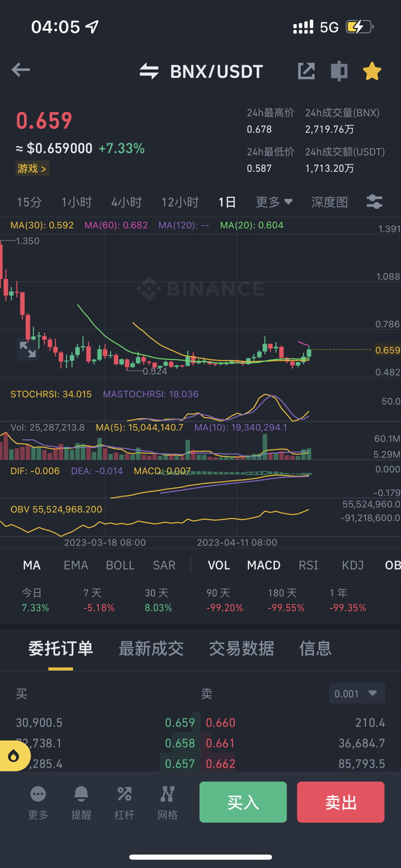Tap the current price marker 0.659
The width and height of the screenshot is (401, 868).
pos(387,350)
